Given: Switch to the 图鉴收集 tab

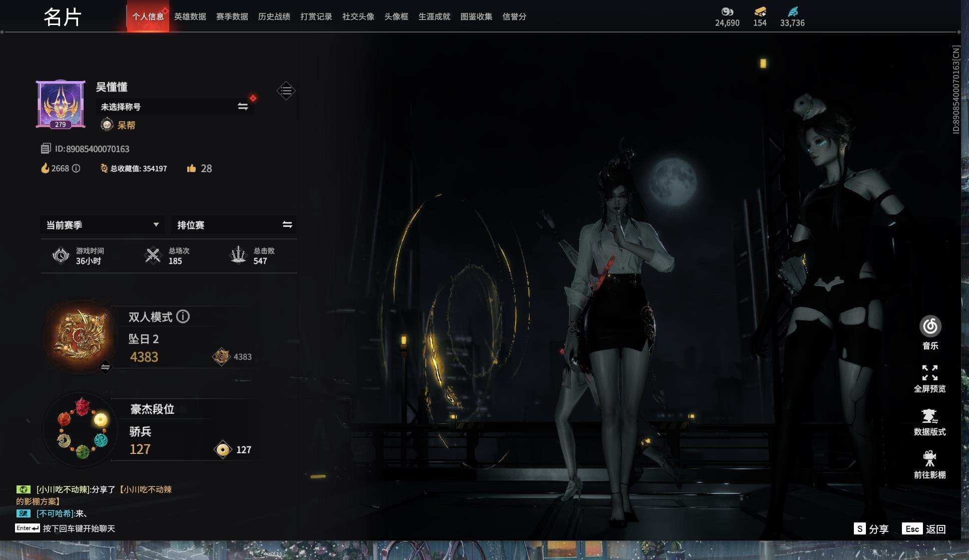Looking at the screenshot, I should [x=476, y=17].
